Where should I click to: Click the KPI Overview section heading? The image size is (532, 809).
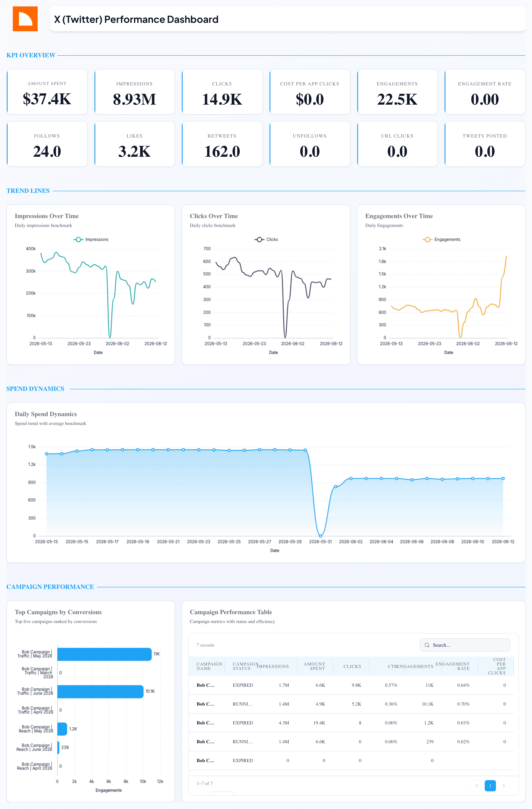click(31, 55)
